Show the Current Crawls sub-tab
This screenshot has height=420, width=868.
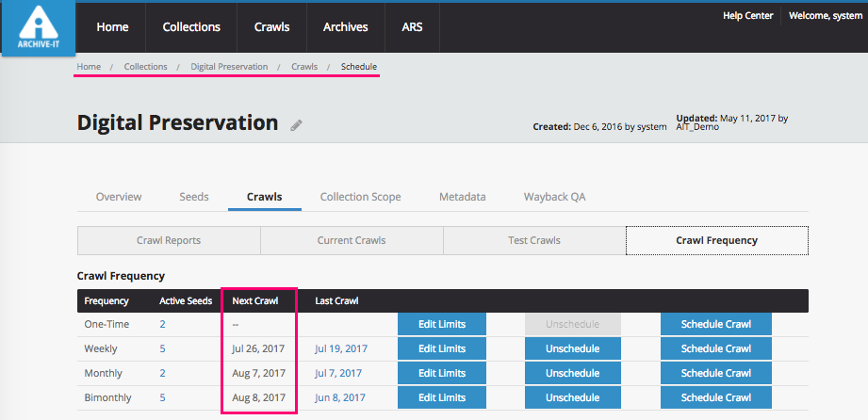[352, 240]
